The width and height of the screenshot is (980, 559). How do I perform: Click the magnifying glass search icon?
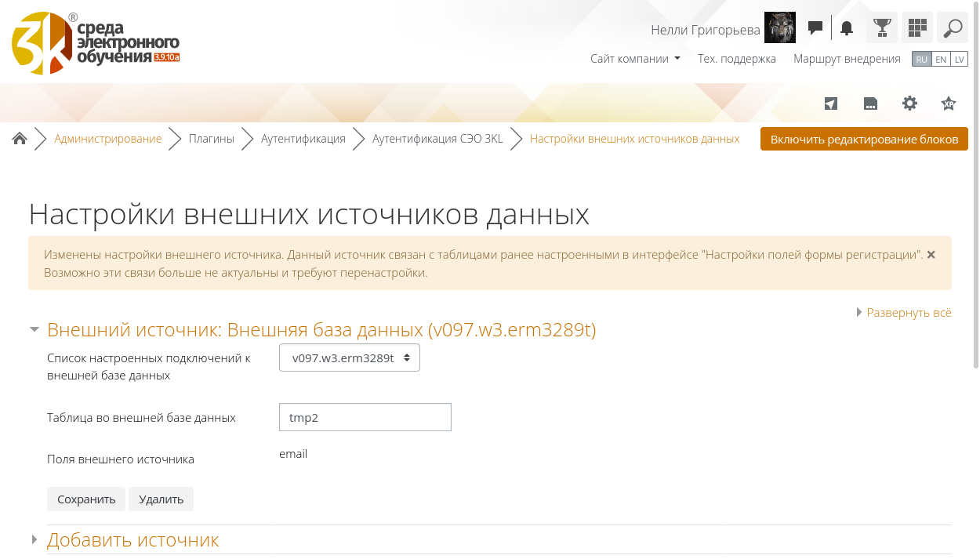[953, 28]
